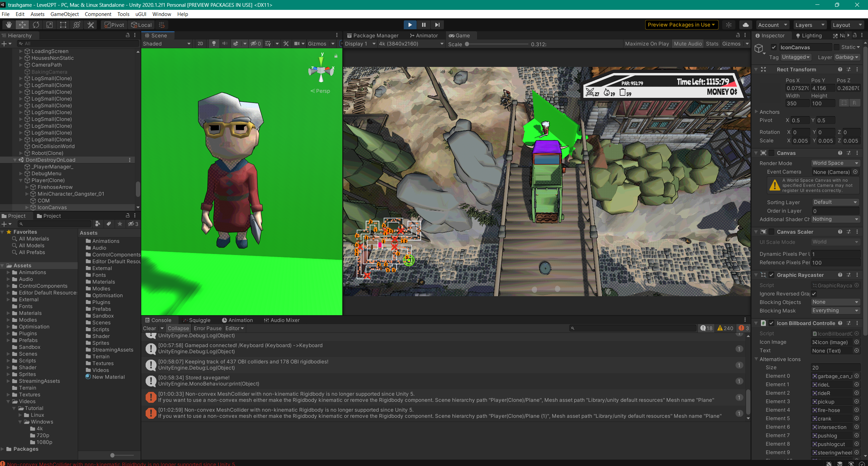The width and height of the screenshot is (868, 466).
Task: Toggle info messages filter showing 18
Action: tap(706, 328)
